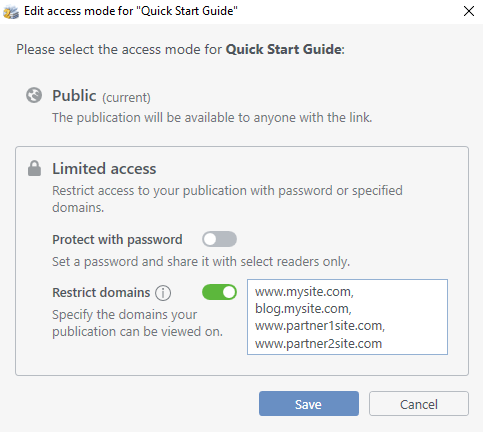Click the "(current)" marker beside Public
This screenshot has width=483, height=432.
coord(126,98)
